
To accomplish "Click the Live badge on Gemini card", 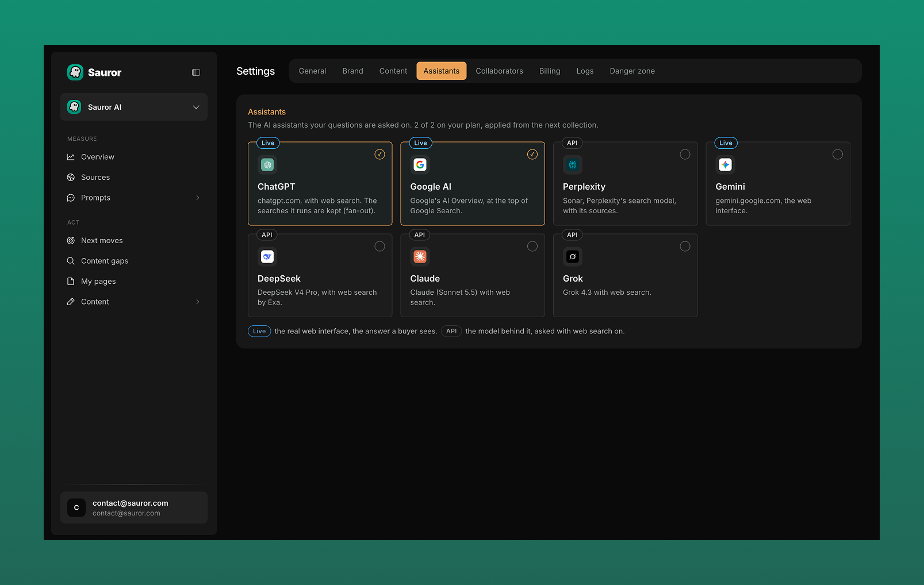I will point(726,143).
